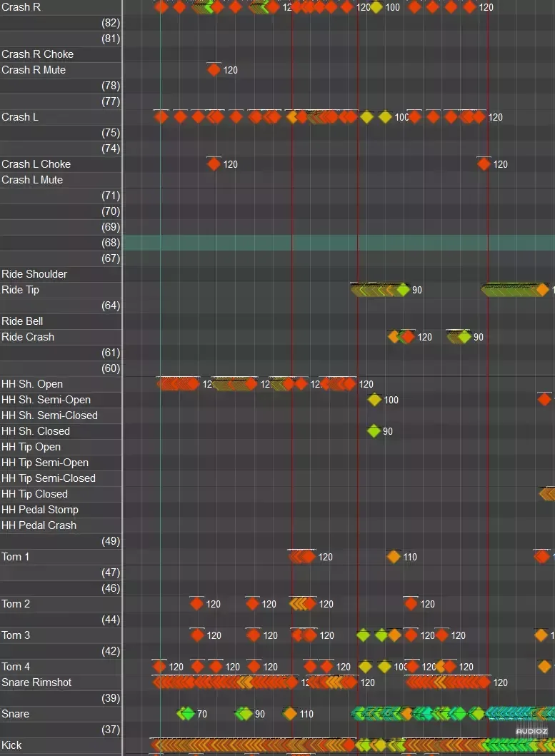The image size is (555, 756).
Task: Click the unnamed (82) note row label
Action: pyautogui.click(x=111, y=23)
